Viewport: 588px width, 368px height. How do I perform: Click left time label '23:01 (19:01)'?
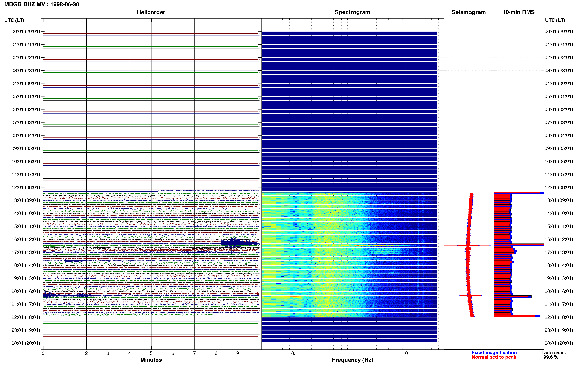point(26,330)
